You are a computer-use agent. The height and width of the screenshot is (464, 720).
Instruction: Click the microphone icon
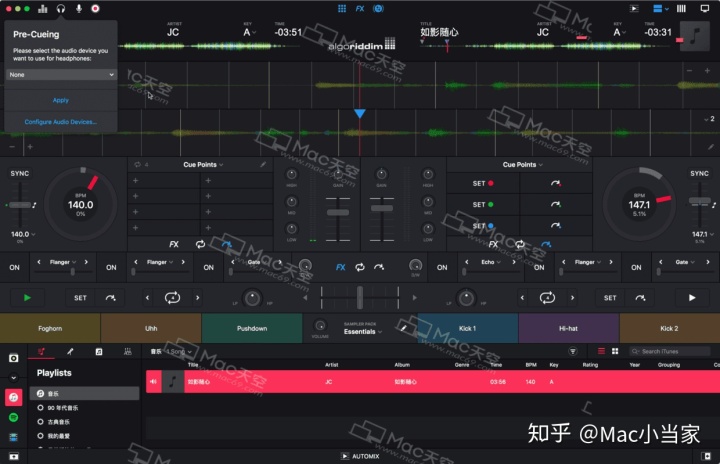(79, 9)
